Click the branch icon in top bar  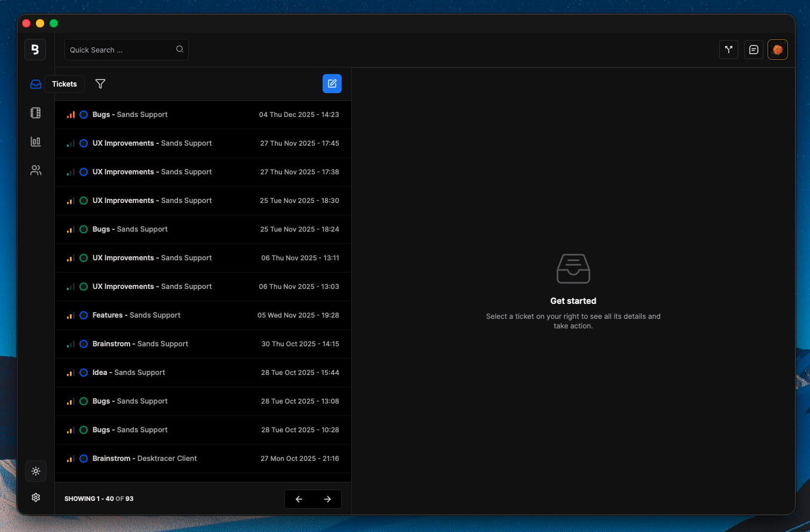(729, 50)
